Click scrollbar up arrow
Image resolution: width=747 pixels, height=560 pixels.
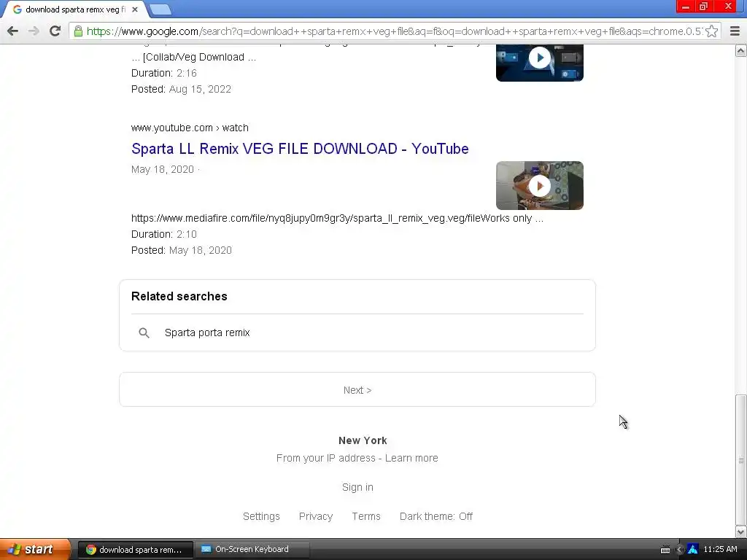(x=741, y=50)
